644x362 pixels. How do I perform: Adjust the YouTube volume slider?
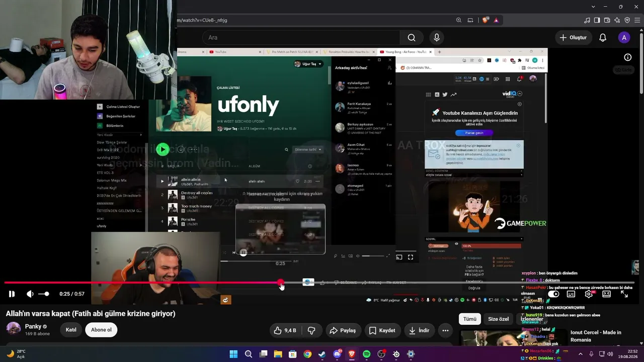click(45, 294)
